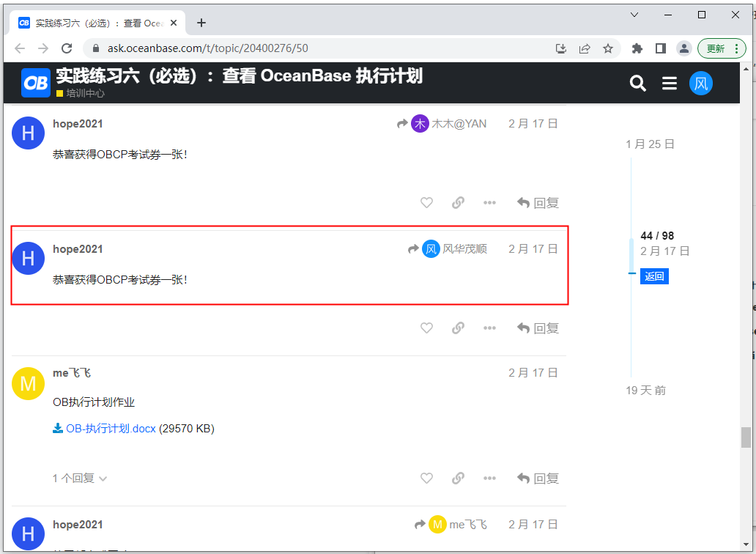
Task: Expand 1 个回复 under me飞飞 post
Action: pos(80,479)
